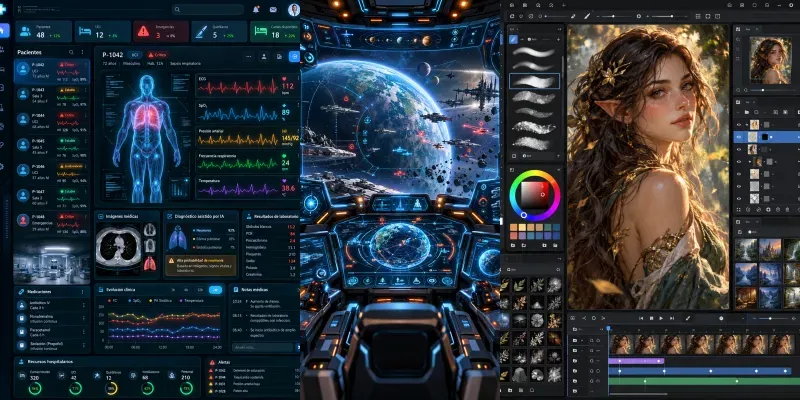Open the mail envelope icon in dashboard header
The image size is (800, 400).
click(x=273, y=10)
